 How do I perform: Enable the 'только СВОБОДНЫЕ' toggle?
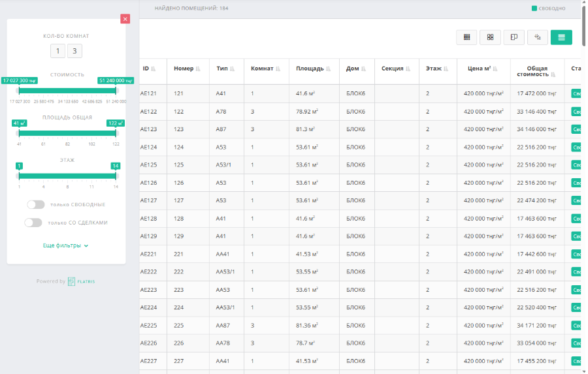click(x=36, y=204)
